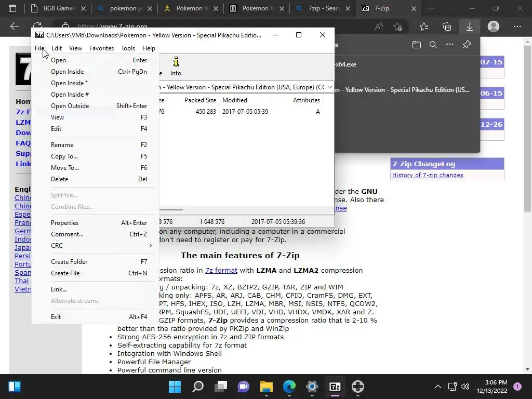Open the Edit menu in 7-Zip
This screenshot has height=399, width=532.
point(56,48)
